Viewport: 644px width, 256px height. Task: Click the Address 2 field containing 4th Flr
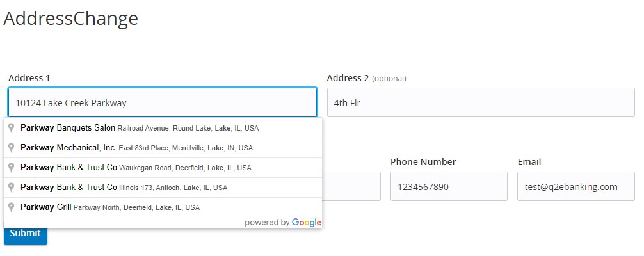coord(481,102)
